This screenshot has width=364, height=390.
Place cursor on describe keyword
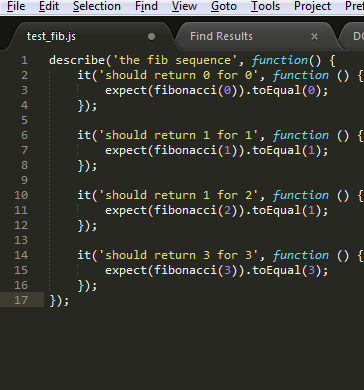pyautogui.click(x=77, y=60)
